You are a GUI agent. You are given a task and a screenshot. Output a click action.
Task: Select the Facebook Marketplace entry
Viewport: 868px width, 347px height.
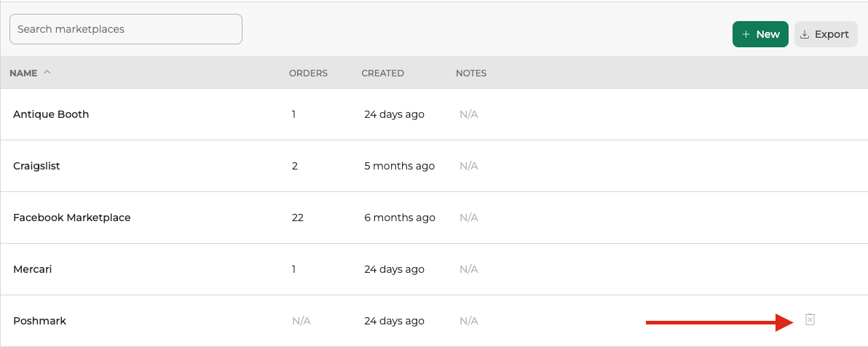(x=72, y=218)
